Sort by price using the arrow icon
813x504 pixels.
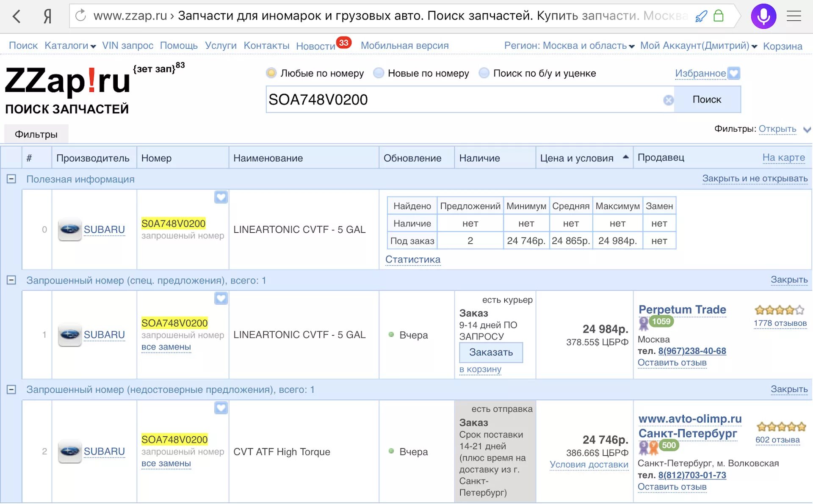(x=625, y=157)
